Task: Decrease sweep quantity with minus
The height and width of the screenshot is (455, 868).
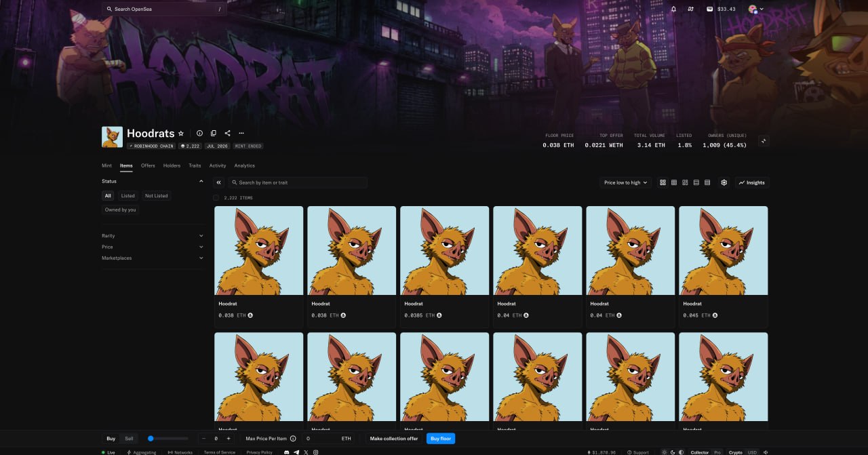Action: 204,439
